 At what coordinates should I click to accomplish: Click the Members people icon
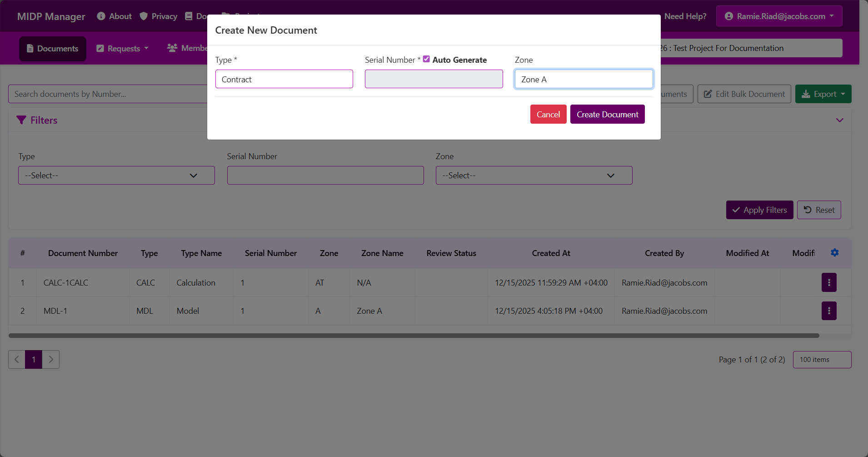[172, 48]
